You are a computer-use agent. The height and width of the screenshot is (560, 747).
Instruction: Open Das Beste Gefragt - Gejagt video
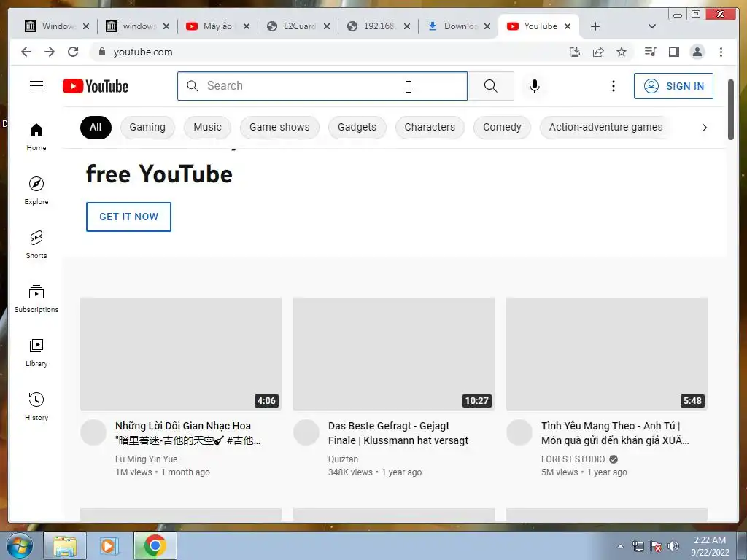(398, 433)
